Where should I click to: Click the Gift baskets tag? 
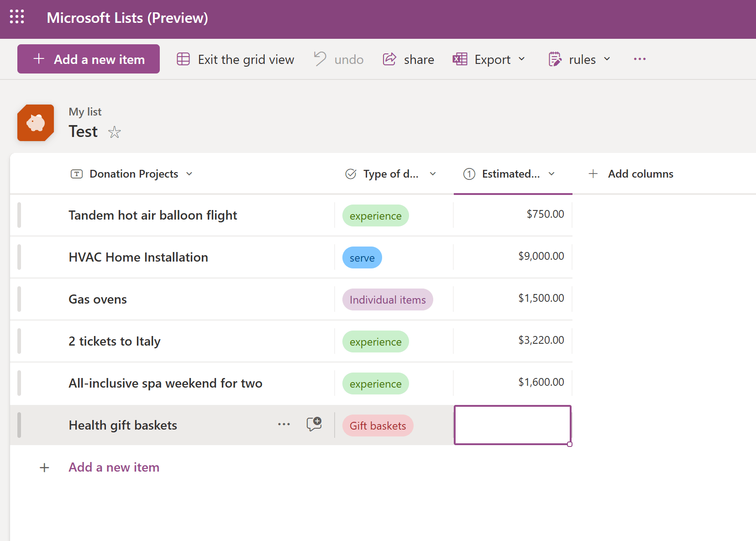pyautogui.click(x=378, y=425)
